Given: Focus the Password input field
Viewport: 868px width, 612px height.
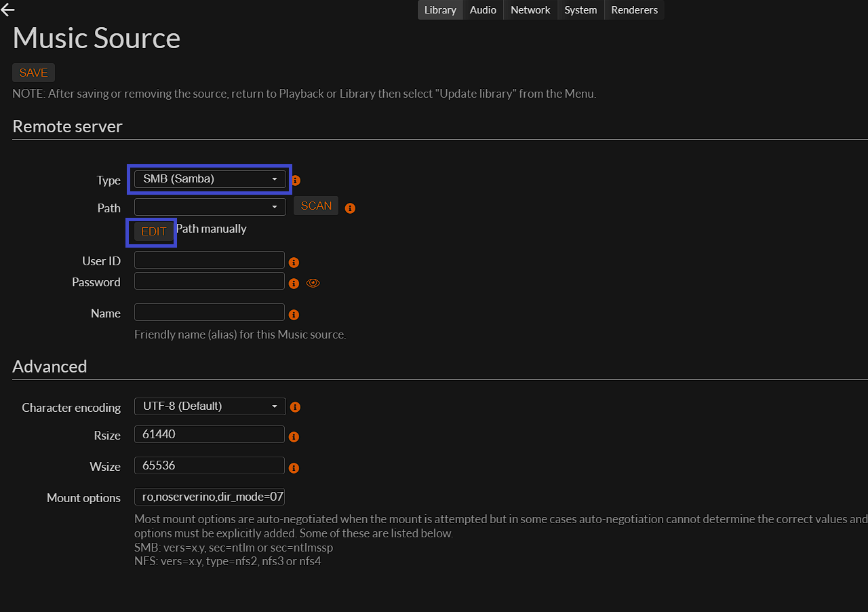Looking at the screenshot, I should [x=210, y=281].
